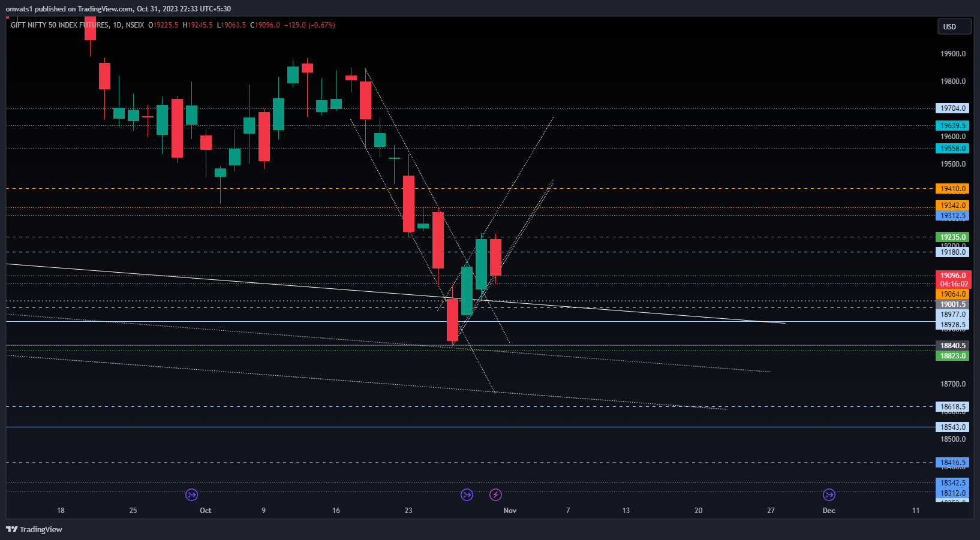Screen dimensions: 980x540
Task: Click the 18700.0 price scale value
Action: pyautogui.click(x=953, y=384)
